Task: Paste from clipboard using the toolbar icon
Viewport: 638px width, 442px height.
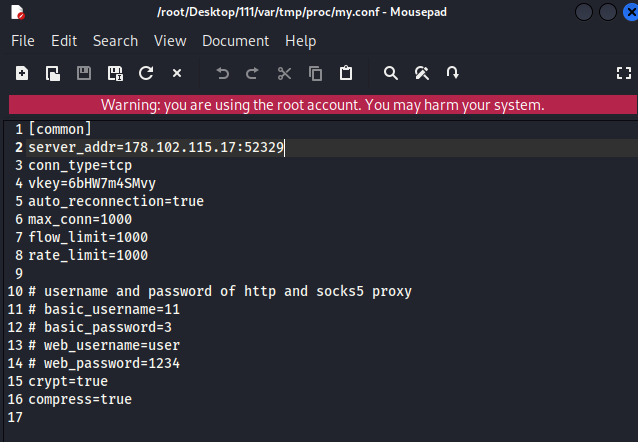Action: click(346, 73)
